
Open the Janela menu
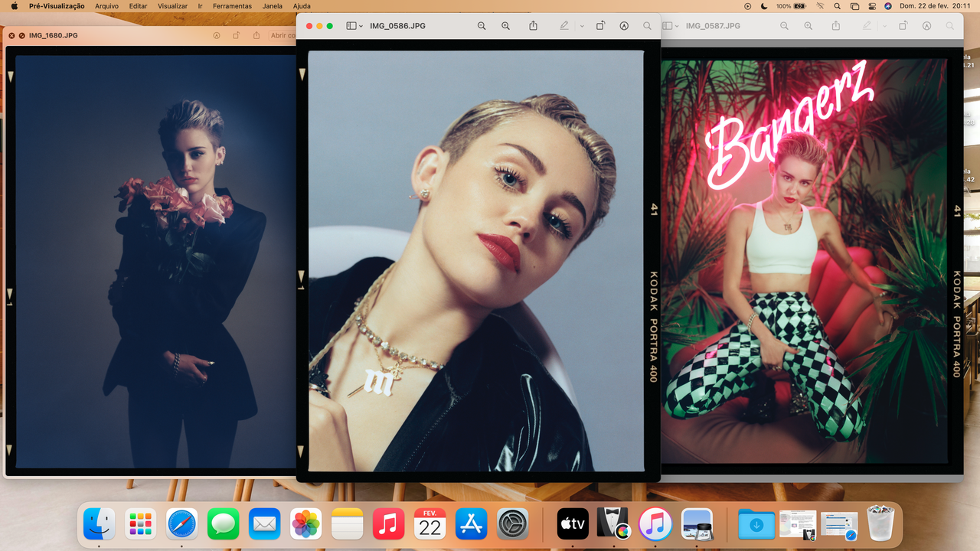[272, 6]
